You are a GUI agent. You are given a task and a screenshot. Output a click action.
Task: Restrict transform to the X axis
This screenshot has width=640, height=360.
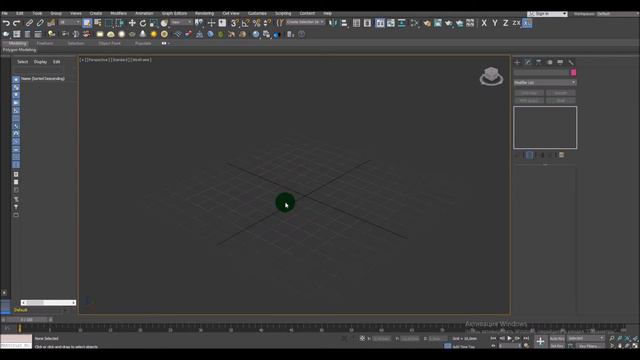click(484, 23)
